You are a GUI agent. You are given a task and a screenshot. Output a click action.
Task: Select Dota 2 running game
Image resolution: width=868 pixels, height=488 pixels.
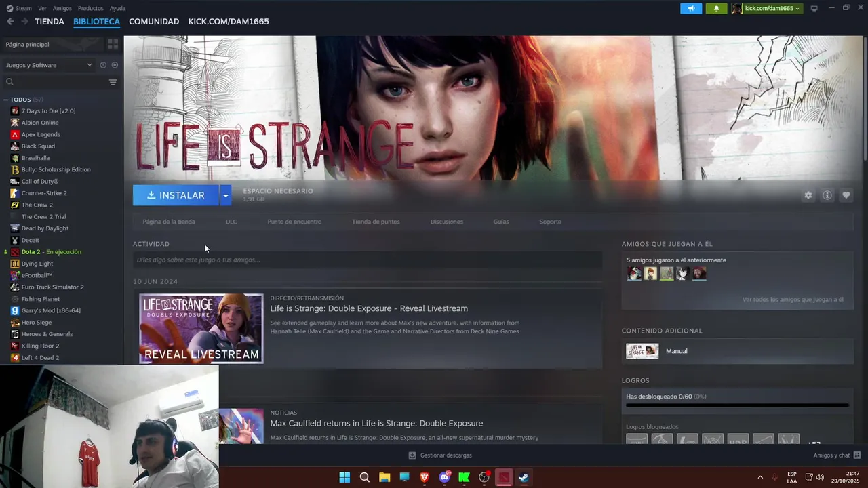click(51, 251)
